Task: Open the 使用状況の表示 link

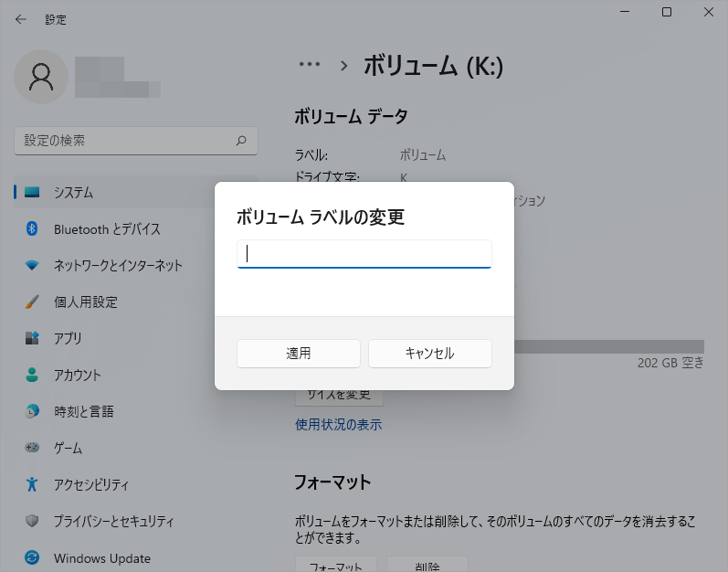Action: [339, 424]
